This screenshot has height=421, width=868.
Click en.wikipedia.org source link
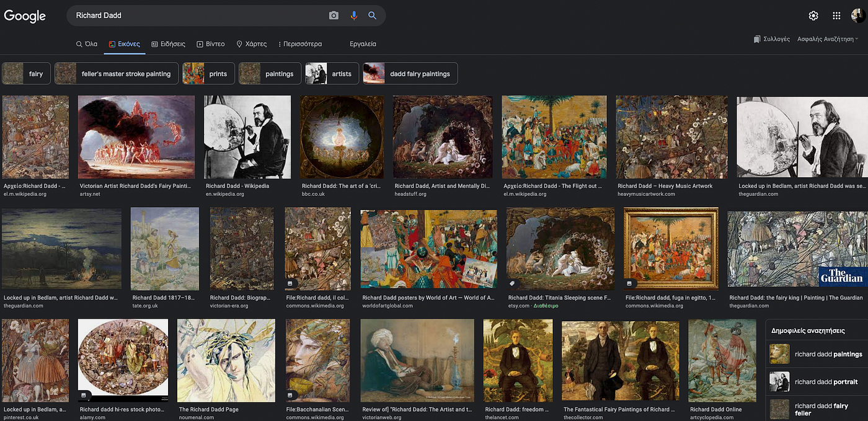coord(225,194)
